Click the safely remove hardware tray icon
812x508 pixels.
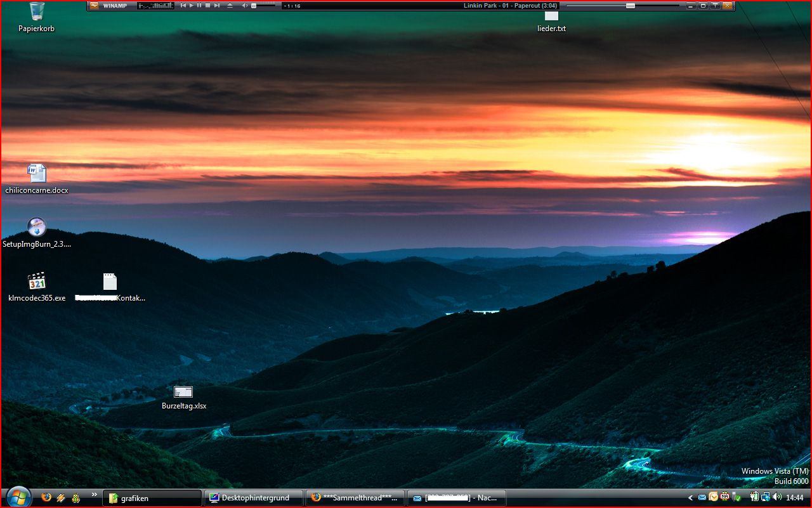tap(736, 497)
